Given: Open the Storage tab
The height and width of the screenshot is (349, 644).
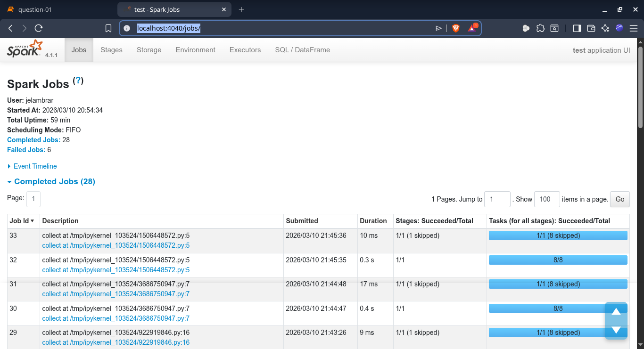Looking at the screenshot, I should point(149,50).
